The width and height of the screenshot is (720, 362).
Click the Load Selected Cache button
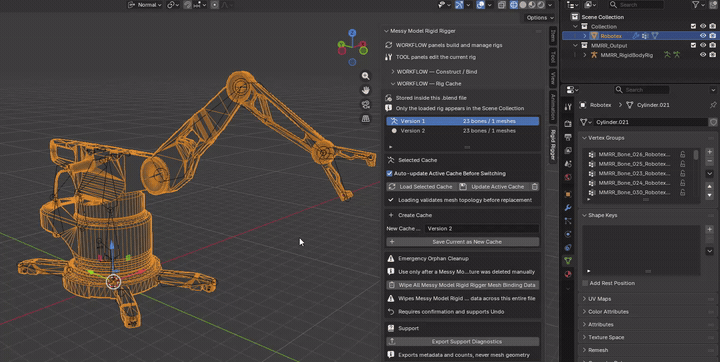click(421, 187)
